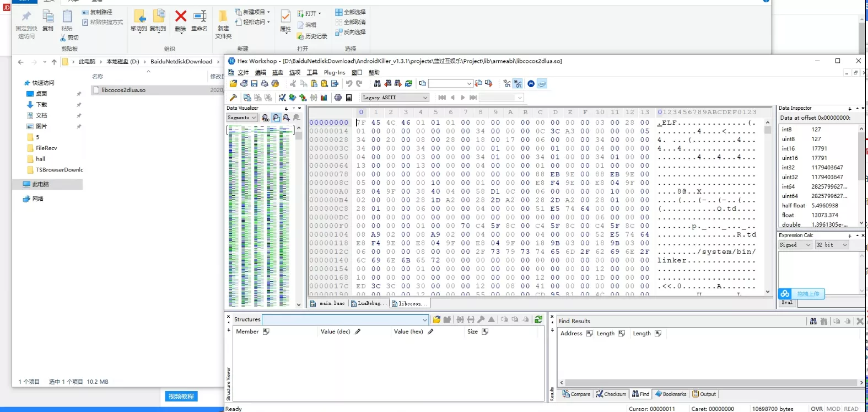Open the Segments dropdown in Data Visualizer
The height and width of the screenshot is (412, 868).
click(x=242, y=117)
